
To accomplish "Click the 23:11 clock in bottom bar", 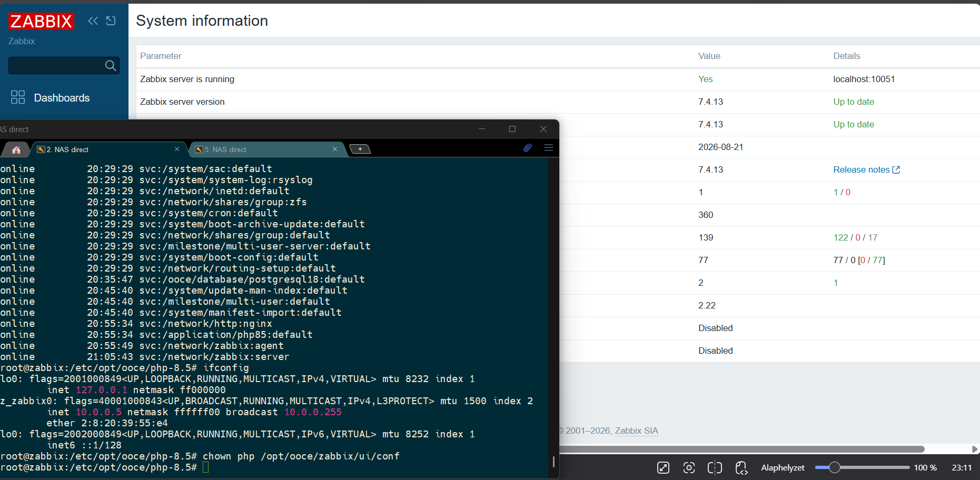I will (962, 467).
